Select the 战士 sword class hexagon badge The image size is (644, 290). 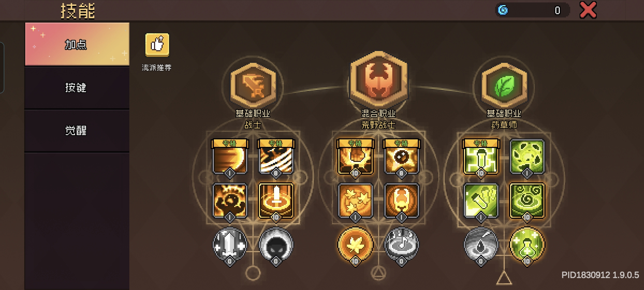253,85
